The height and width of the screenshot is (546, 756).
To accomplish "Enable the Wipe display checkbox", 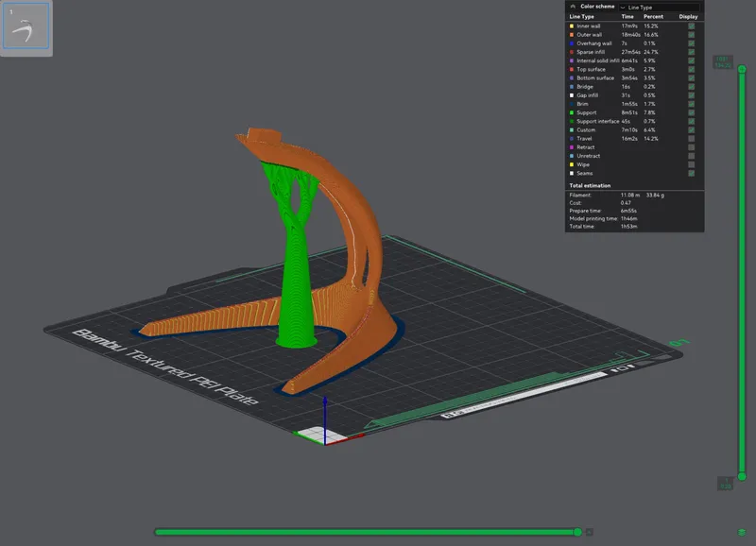I will tap(692, 164).
